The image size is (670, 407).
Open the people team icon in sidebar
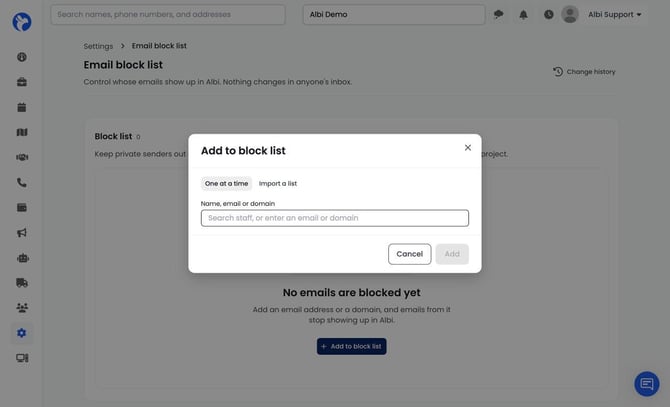[x=22, y=307]
